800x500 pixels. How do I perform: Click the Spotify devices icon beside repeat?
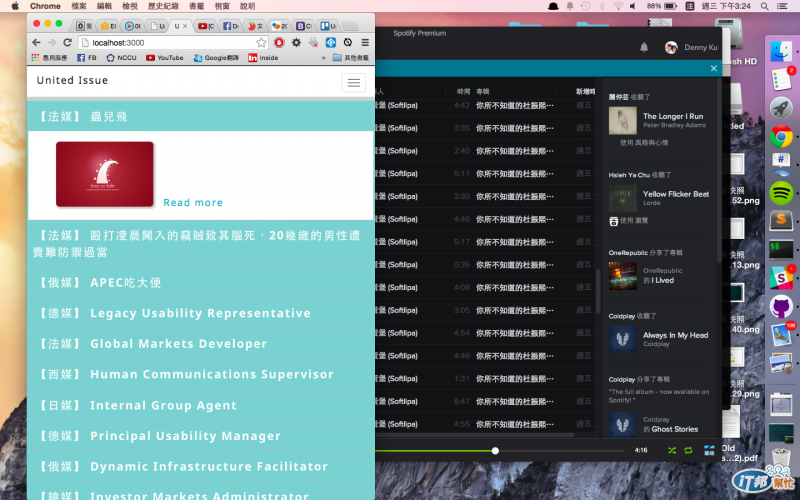coord(709,450)
